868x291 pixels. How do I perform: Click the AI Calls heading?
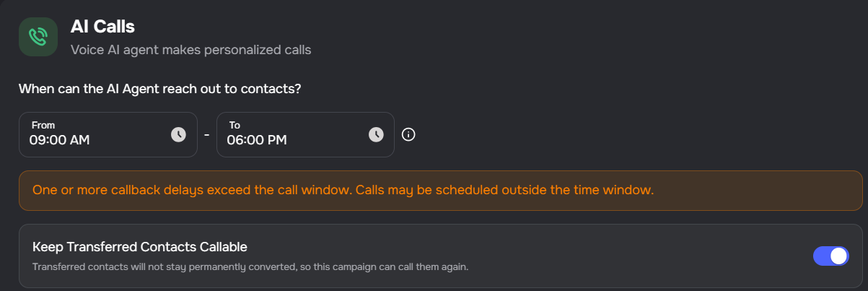pos(102,27)
